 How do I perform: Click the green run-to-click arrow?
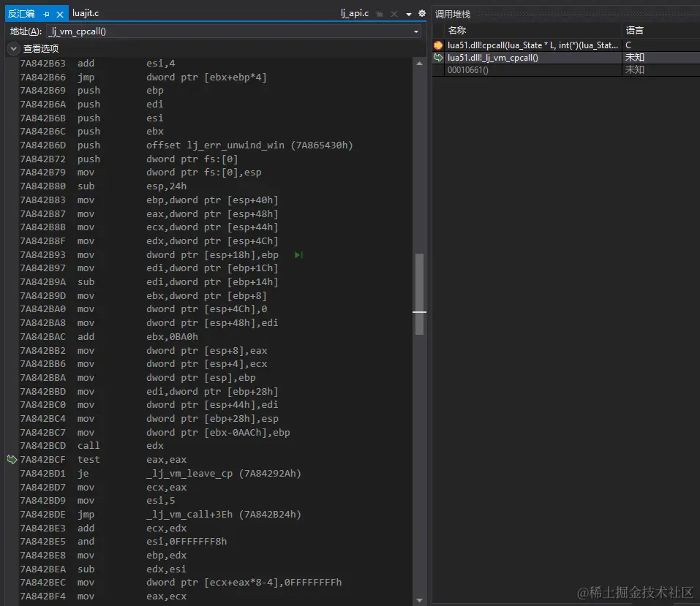(x=298, y=255)
